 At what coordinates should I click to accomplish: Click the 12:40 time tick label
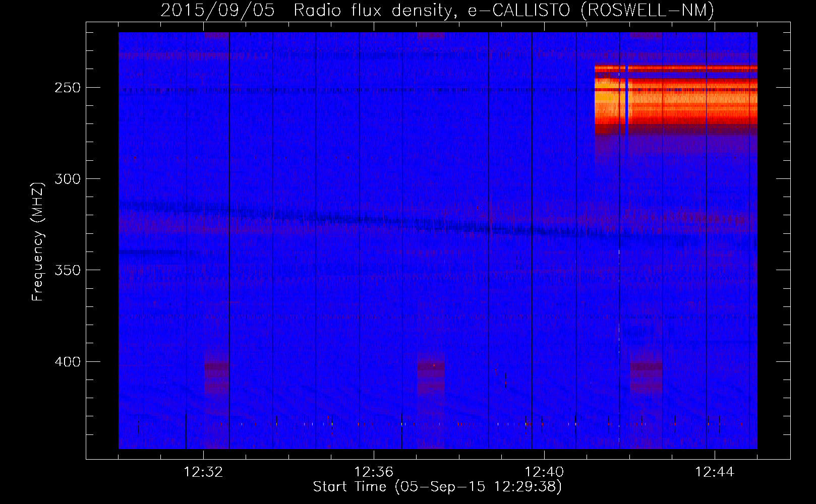coord(544,472)
